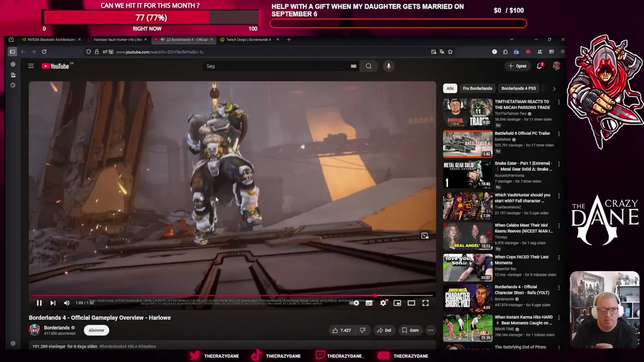The image size is (644, 362).
Task: Open the Borderlands channel avatar
Action: tap(34, 330)
